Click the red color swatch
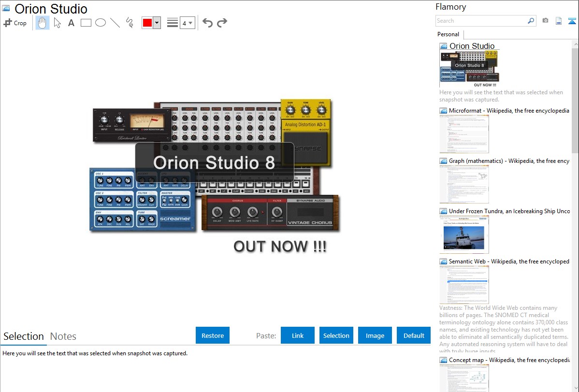Screen dimensions: 579x392 tap(147, 23)
